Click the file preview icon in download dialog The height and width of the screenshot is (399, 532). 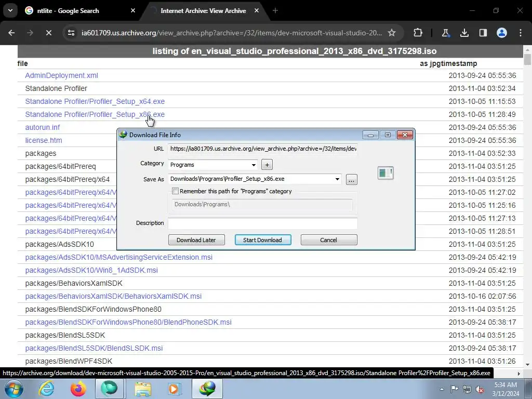pos(385,172)
